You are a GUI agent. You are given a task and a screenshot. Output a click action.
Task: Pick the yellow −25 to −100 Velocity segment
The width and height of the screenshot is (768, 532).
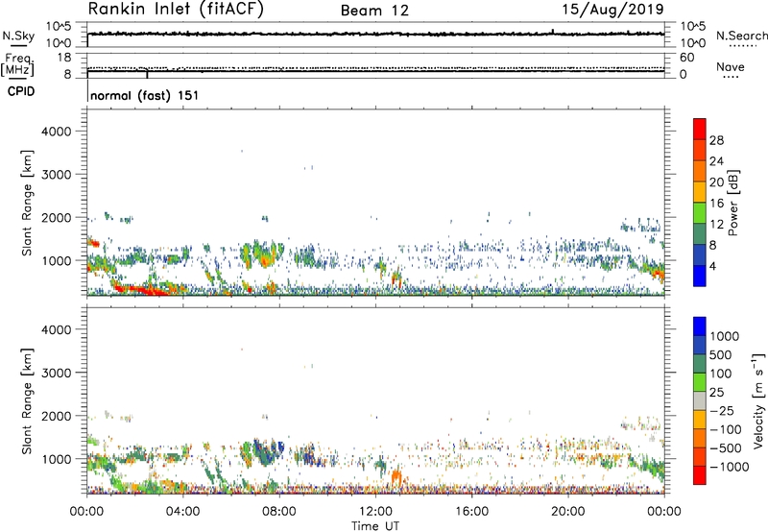click(x=700, y=420)
